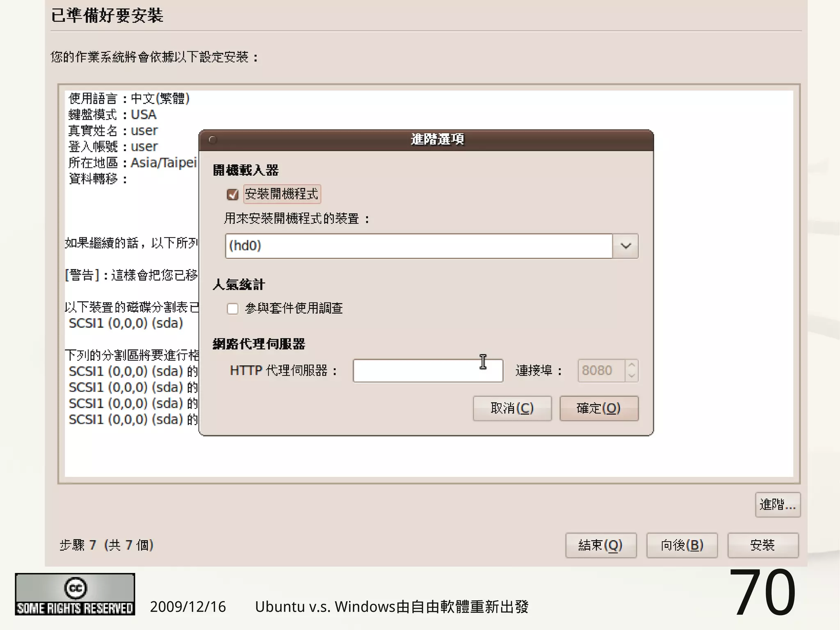Click the Ubuntu v.s. Windows footer title

(x=392, y=607)
